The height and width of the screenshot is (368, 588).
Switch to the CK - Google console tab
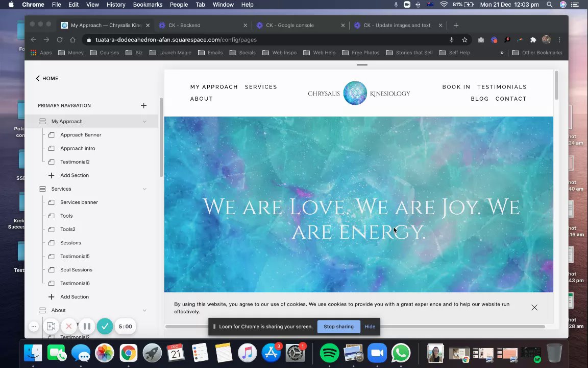[x=300, y=26]
